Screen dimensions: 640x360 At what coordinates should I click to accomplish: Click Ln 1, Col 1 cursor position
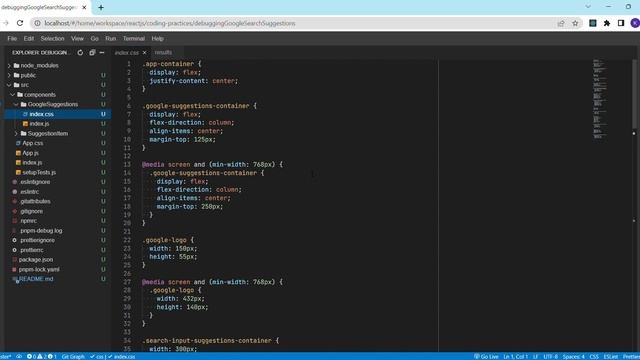coord(516,356)
